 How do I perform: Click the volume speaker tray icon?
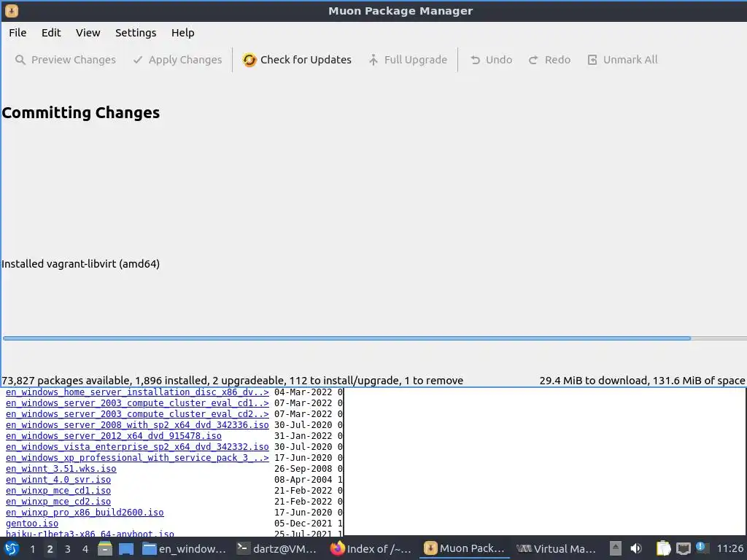point(636,548)
